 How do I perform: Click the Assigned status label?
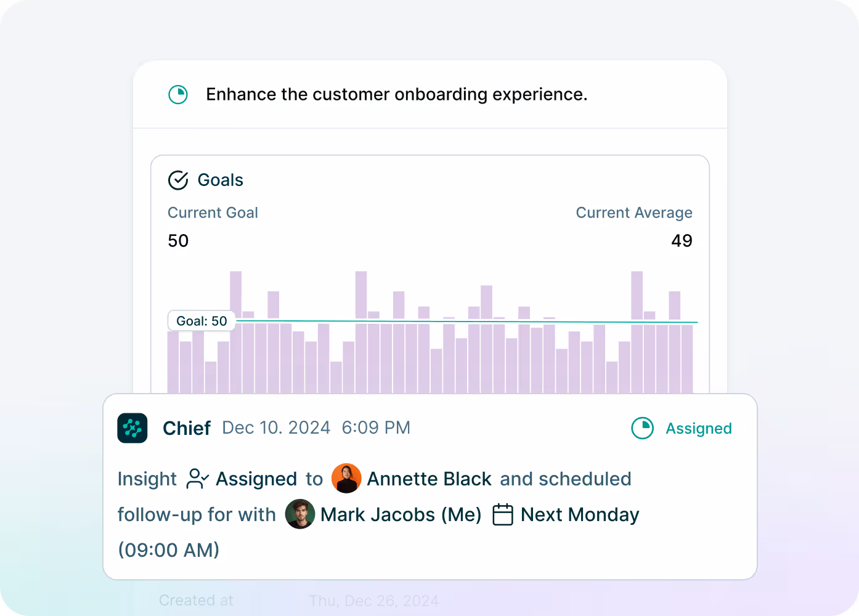699,428
